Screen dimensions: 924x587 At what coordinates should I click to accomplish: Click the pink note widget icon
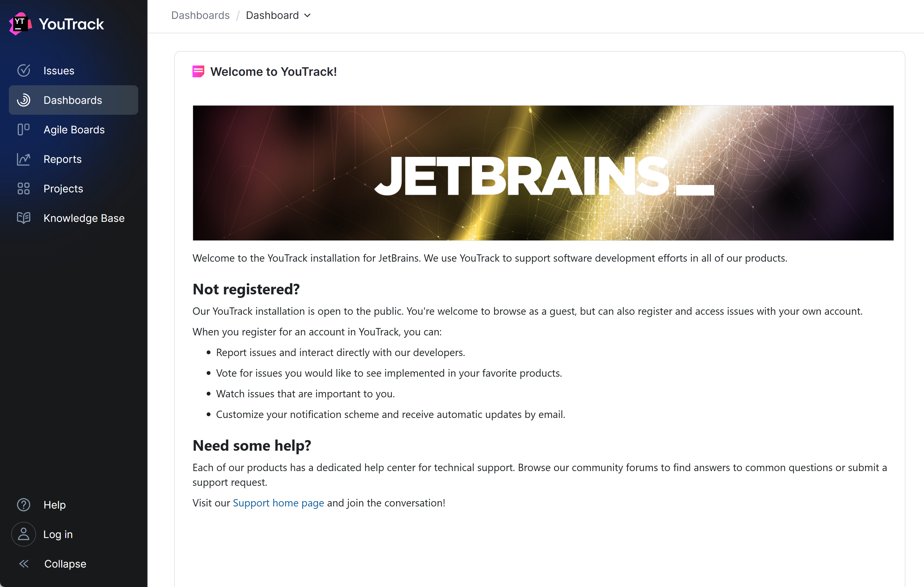[x=198, y=72]
